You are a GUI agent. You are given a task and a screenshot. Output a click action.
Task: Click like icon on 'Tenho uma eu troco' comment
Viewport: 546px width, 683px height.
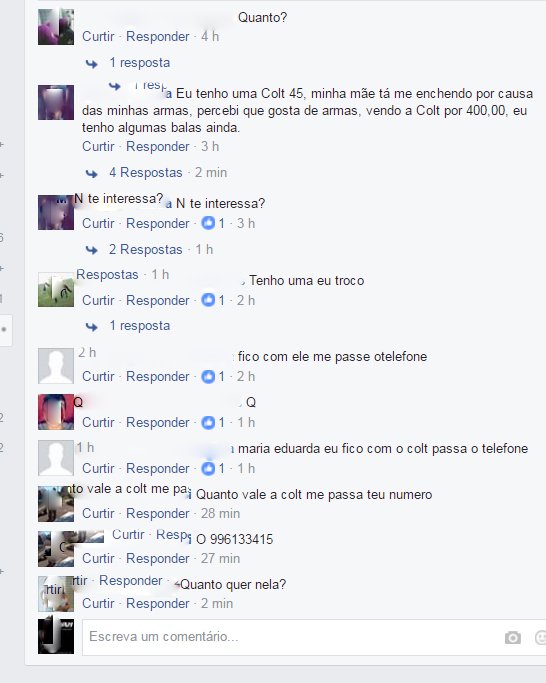(x=208, y=300)
